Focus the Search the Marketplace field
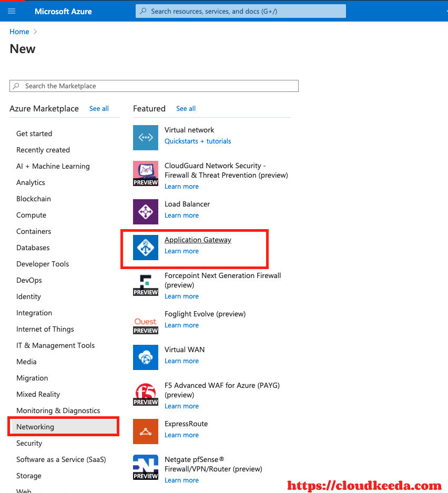This screenshot has height=493, width=448. (x=154, y=86)
